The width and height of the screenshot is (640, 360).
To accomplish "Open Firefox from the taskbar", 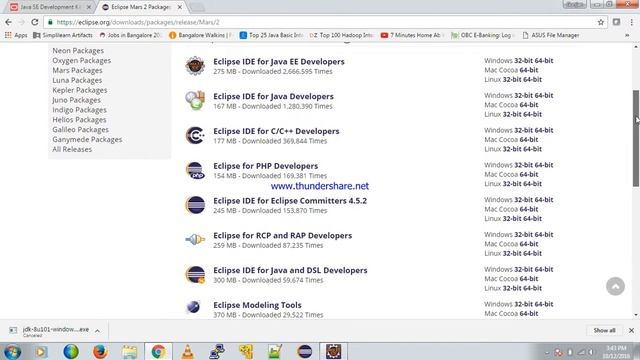I will coord(100,351).
